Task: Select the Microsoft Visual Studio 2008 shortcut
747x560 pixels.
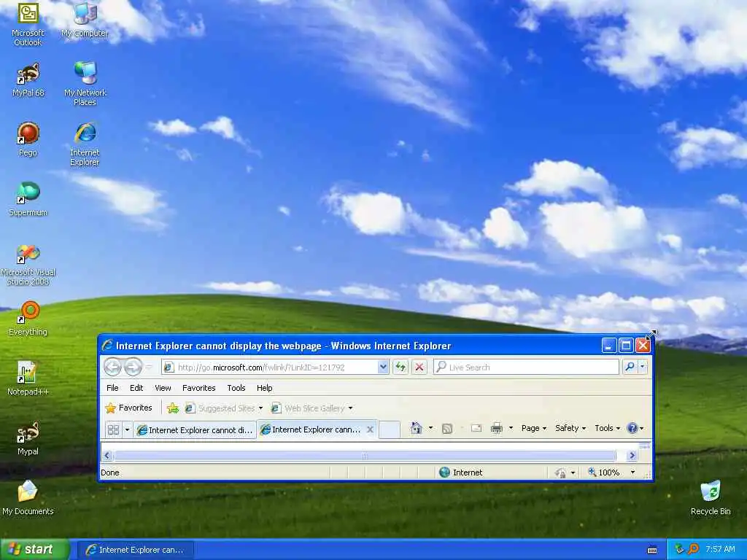Action: pyautogui.click(x=28, y=264)
